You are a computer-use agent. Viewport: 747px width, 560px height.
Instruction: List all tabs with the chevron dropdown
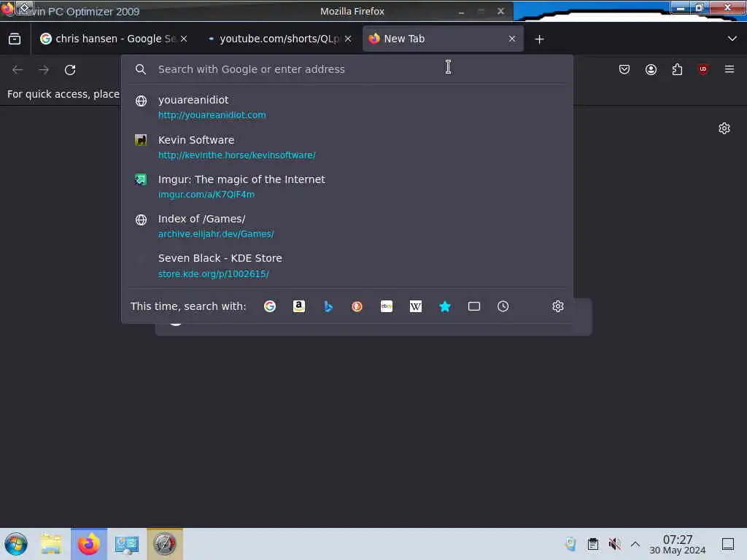pos(732,39)
